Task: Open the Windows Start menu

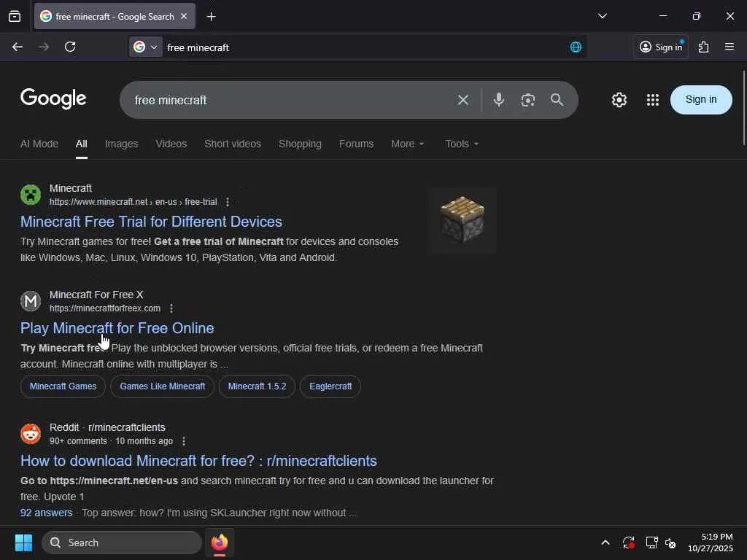Action: (x=23, y=542)
